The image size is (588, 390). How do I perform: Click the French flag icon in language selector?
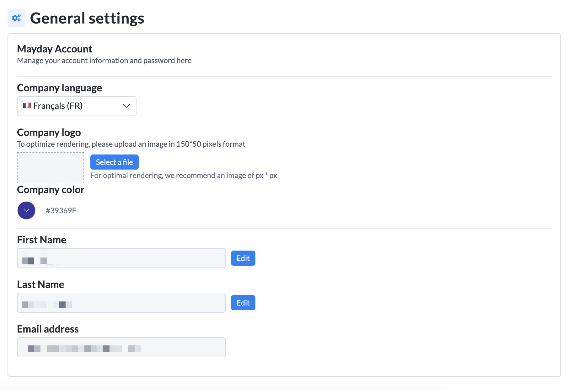27,106
